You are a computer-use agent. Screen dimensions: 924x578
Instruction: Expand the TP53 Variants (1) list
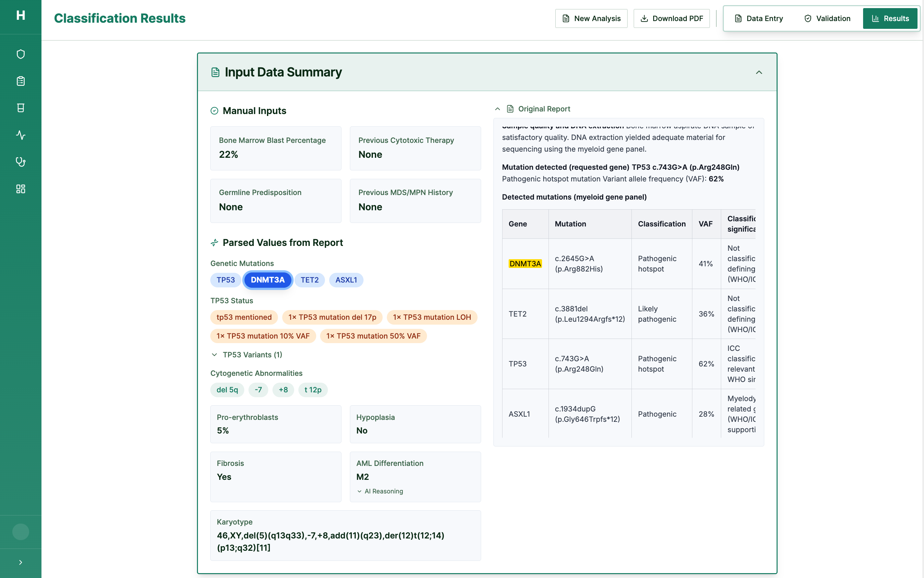[247, 355]
